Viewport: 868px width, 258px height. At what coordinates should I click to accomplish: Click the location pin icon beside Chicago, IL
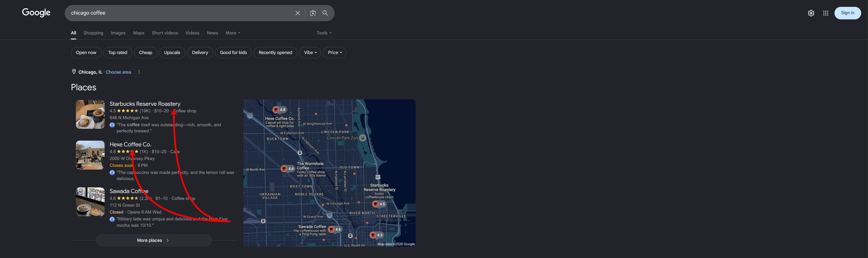[74, 72]
